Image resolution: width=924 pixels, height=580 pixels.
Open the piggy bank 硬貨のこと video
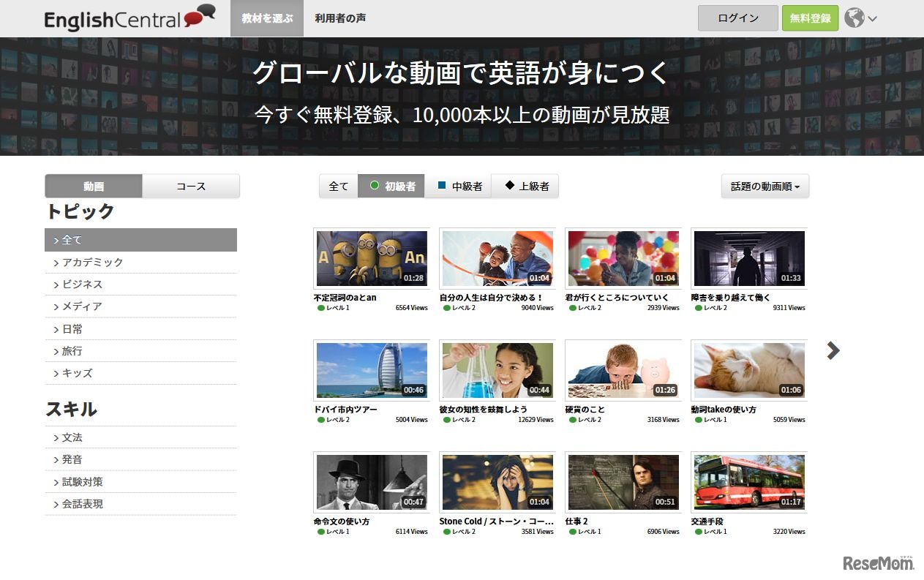623,370
